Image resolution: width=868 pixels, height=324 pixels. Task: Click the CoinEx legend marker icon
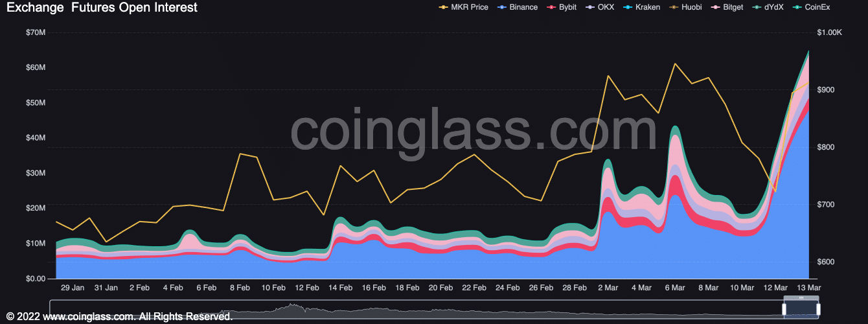(x=797, y=7)
